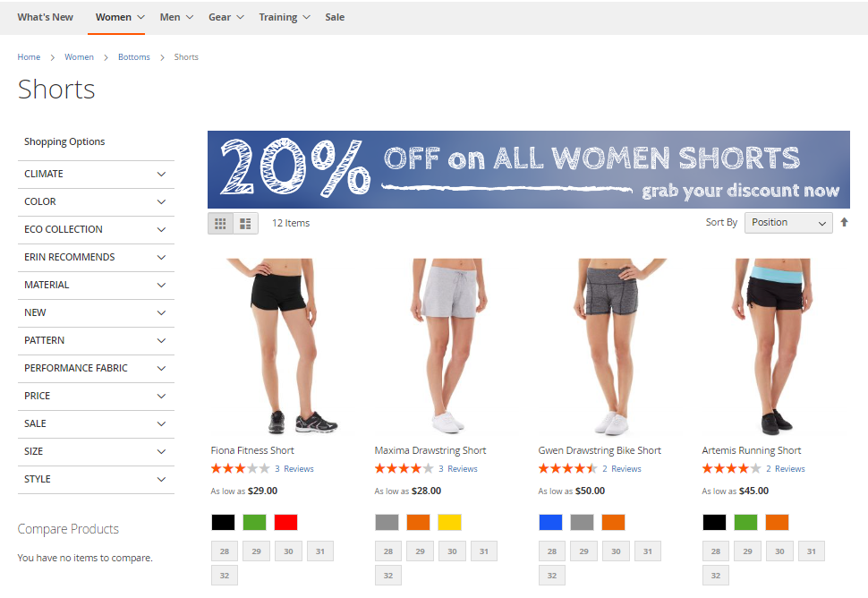
Task: Choose size 29 for Artemis Running Short
Action: click(x=748, y=551)
